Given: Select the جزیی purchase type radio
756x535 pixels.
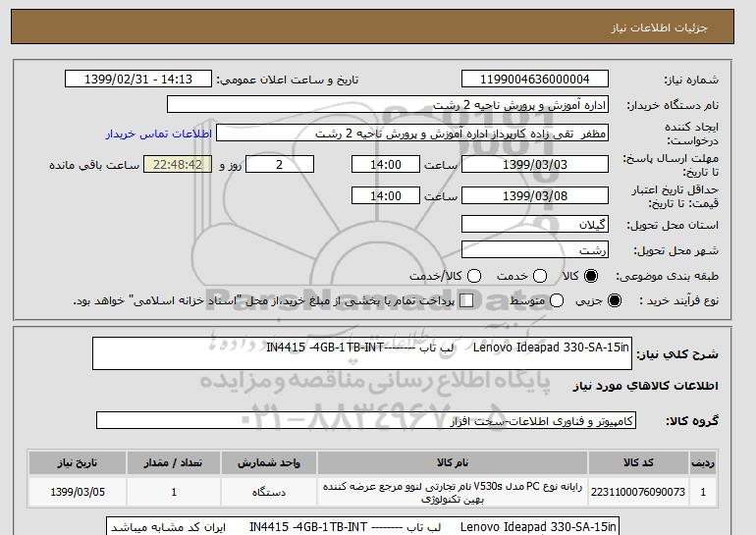Looking at the screenshot, I should tap(615, 300).
